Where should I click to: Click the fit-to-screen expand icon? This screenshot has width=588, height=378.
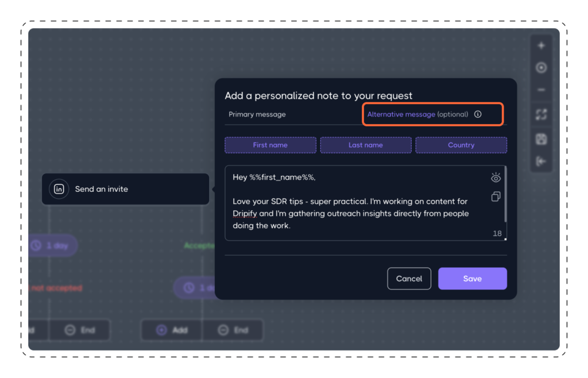pos(540,114)
